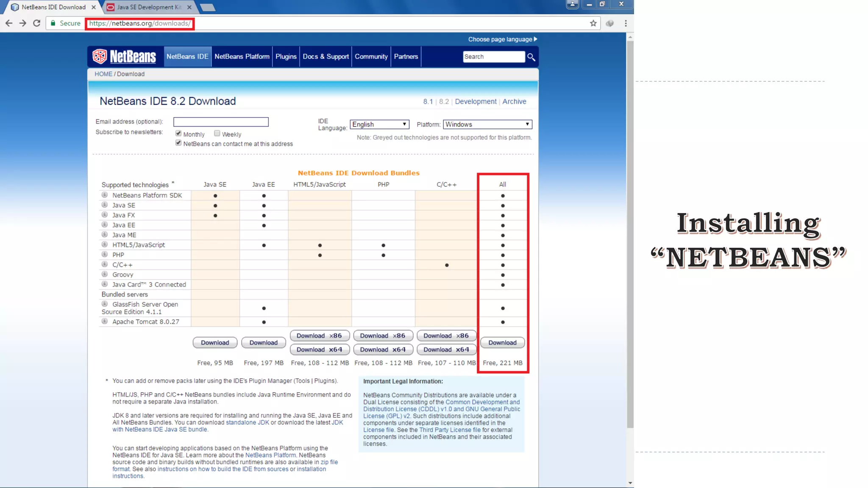The width and height of the screenshot is (868, 488).
Task: Click the NetBeans logo
Action: pos(124,56)
